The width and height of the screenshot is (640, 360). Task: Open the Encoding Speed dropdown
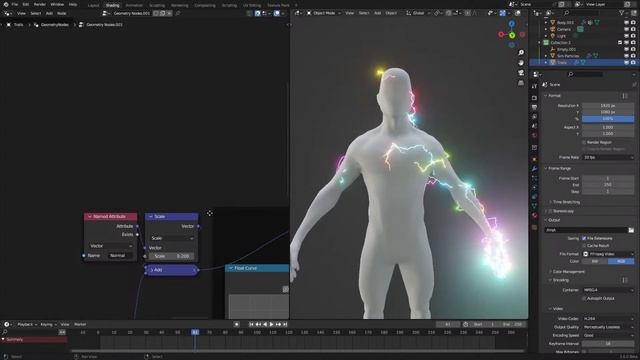[x=608, y=336]
